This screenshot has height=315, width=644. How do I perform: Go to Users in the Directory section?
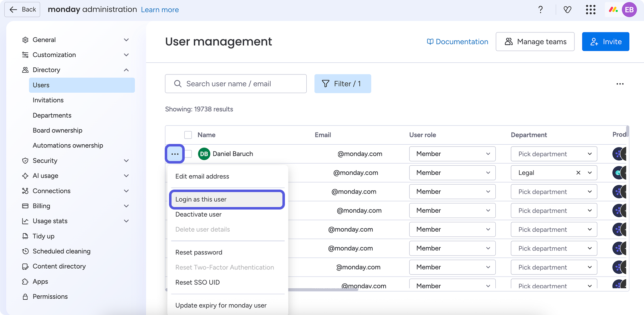(x=82, y=85)
